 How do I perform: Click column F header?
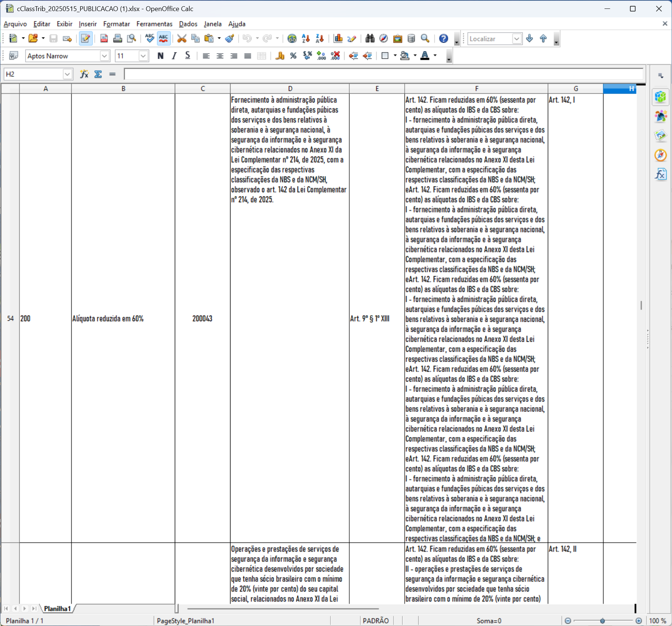pyautogui.click(x=476, y=89)
